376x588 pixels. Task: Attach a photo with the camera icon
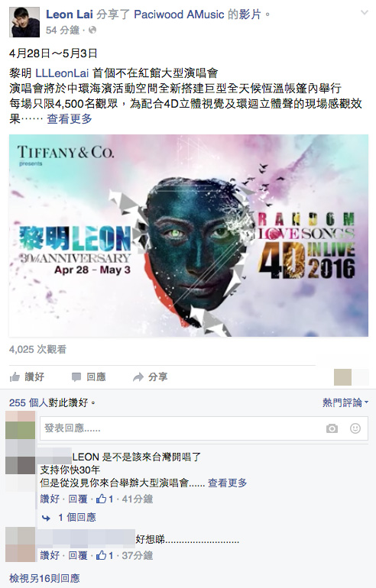click(332, 428)
